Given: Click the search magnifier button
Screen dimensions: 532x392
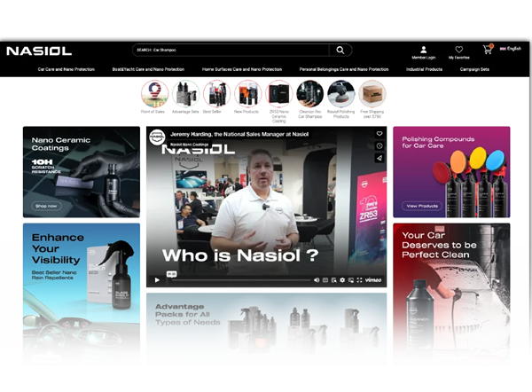Looking at the screenshot, I should pyautogui.click(x=340, y=51).
